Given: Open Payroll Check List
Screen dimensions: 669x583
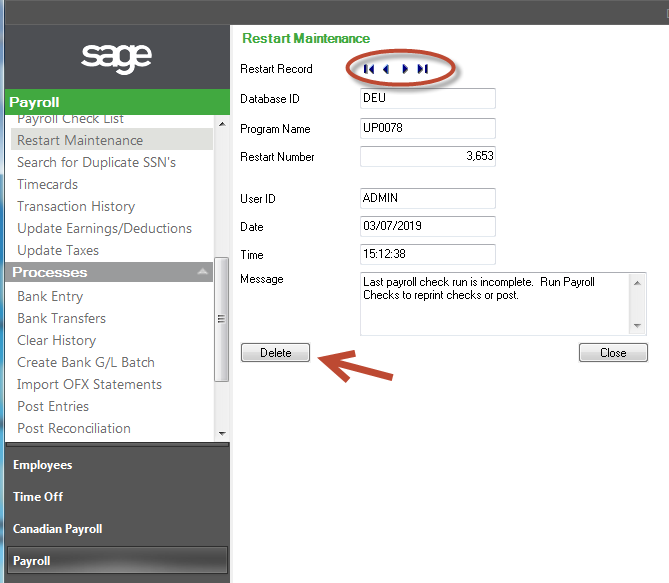Looking at the screenshot, I should 70,119.
